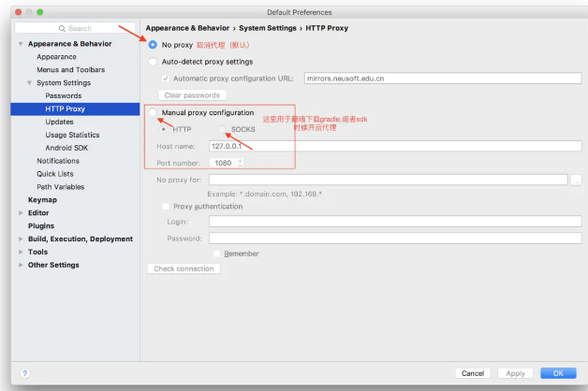Click the No proxy for field
Screen dimensions: 588x391
point(389,180)
